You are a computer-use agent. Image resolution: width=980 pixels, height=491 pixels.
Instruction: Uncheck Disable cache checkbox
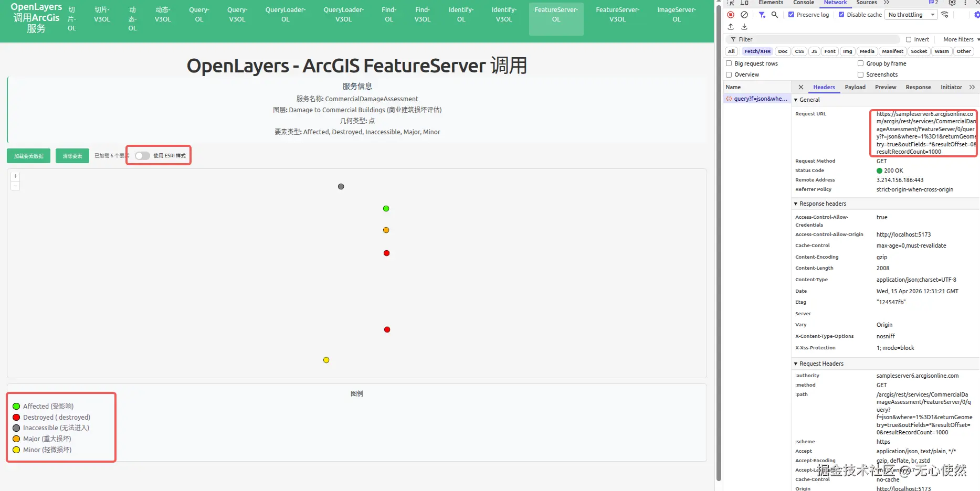pos(841,15)
